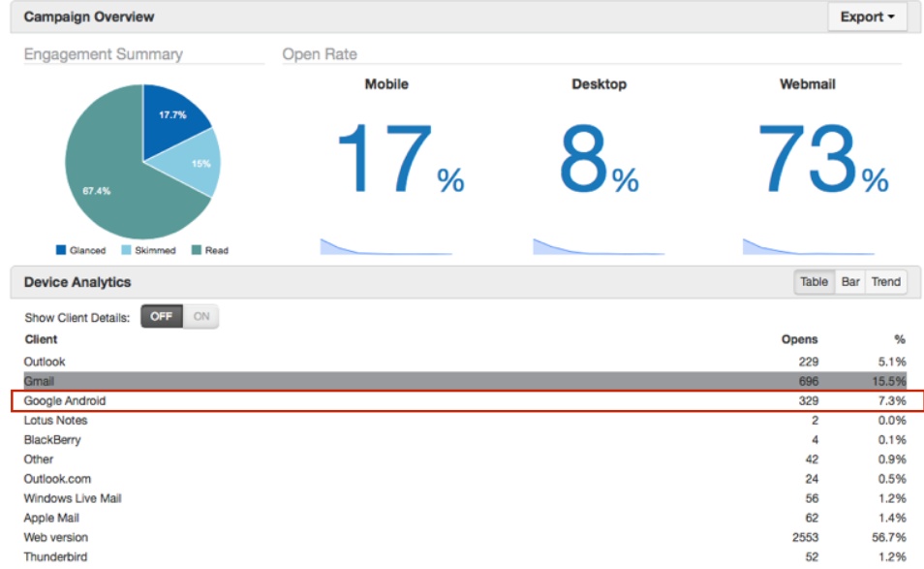Click the Webmail 73% open rate figure
Image resolution: width=924 pixels, height=569 pixels.
pos(823,158)
